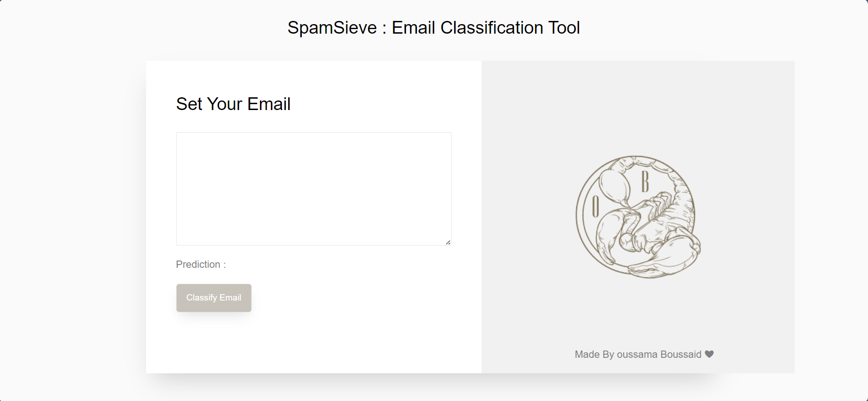Screen dimensions: 868x401
Task: Click the letter B in the logo
Action: pos(645,181)
